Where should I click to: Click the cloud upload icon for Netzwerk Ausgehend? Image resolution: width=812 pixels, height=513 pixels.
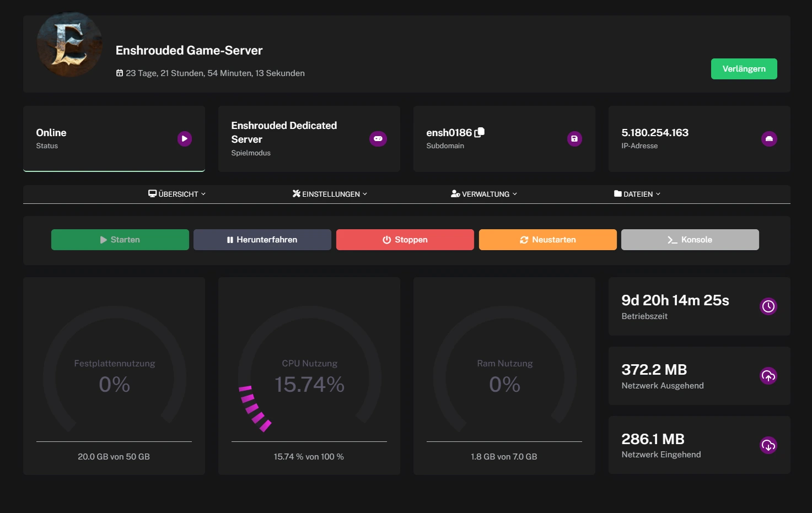click(x=768, y=376)
